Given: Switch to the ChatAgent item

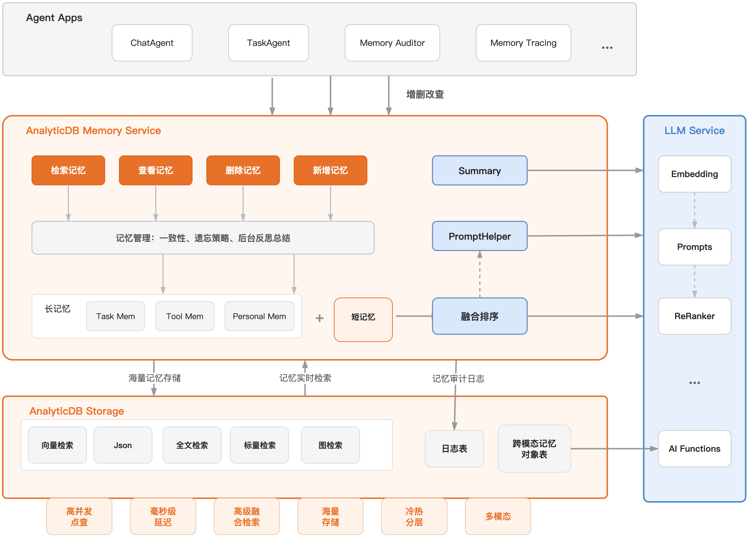Looking at the screenshot, I should 152,43.
